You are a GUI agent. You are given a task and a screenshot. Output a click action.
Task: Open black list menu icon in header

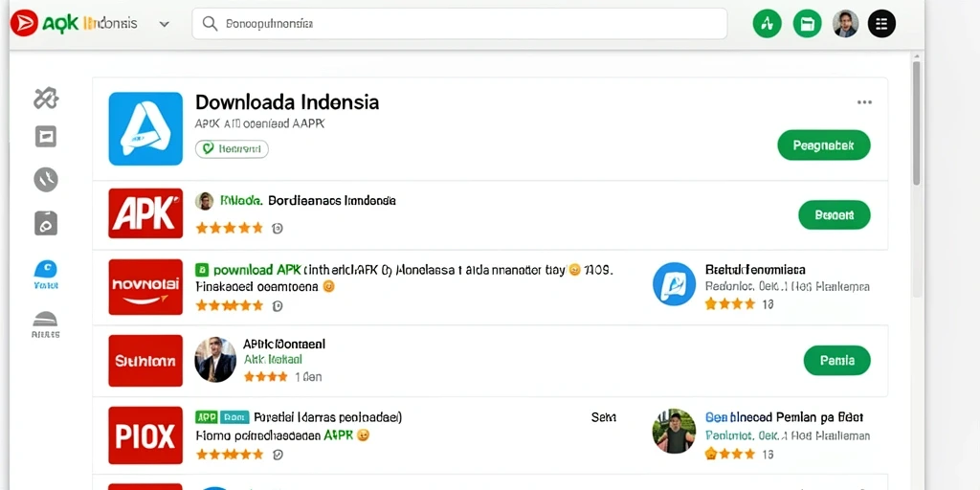tap(881, 24)
